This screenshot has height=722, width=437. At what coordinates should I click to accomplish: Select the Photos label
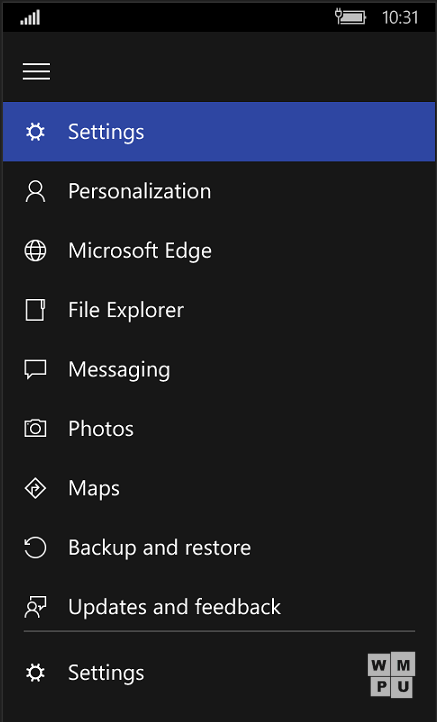point(101,429)
